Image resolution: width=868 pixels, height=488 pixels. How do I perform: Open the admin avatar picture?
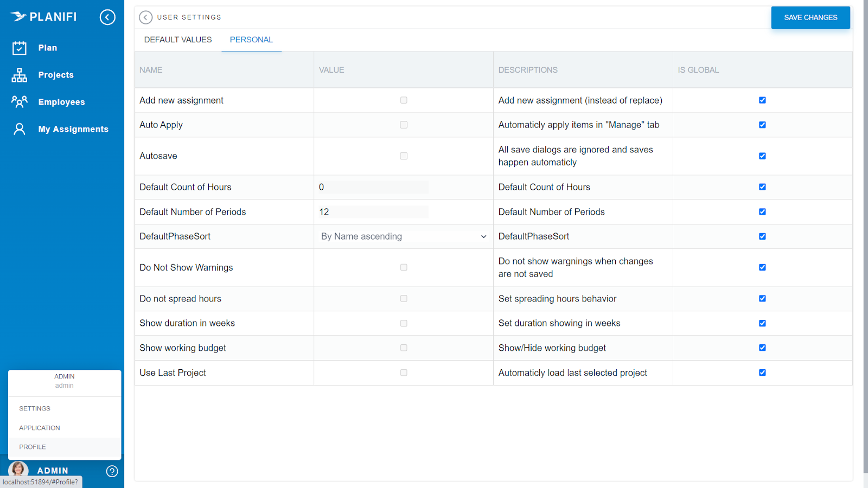(18, 470)
